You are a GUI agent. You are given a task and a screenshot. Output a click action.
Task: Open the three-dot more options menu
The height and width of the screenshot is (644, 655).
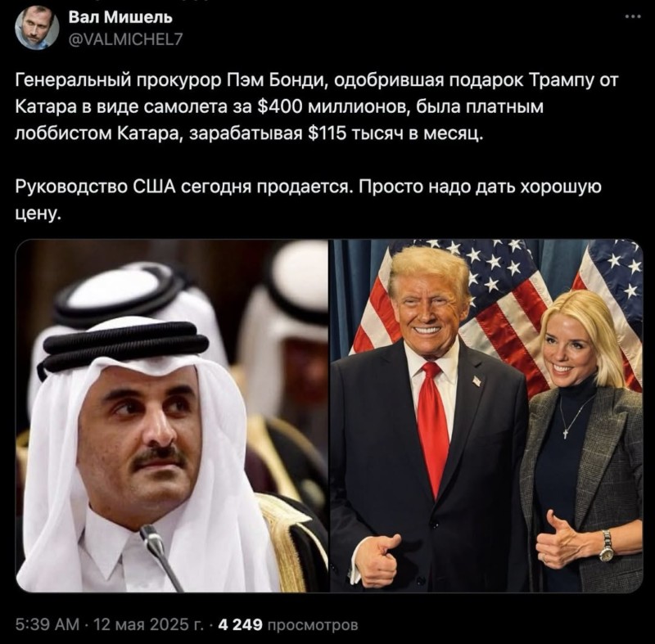point(633,16)
